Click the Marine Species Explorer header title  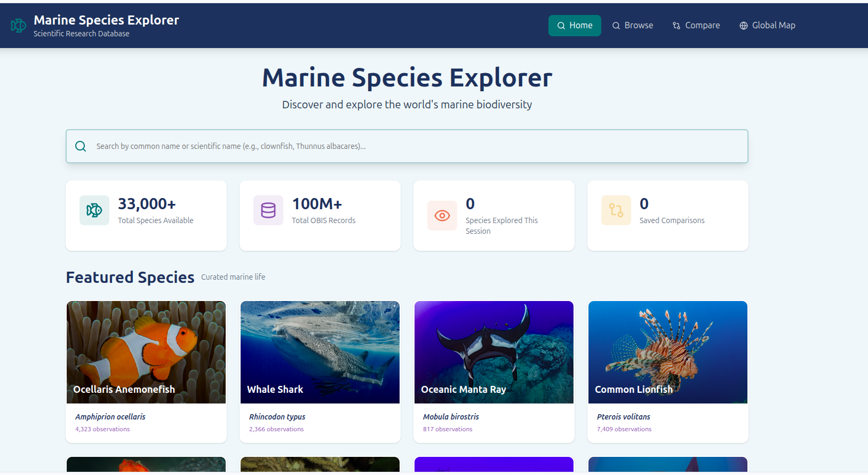click(x=106, y=20)
